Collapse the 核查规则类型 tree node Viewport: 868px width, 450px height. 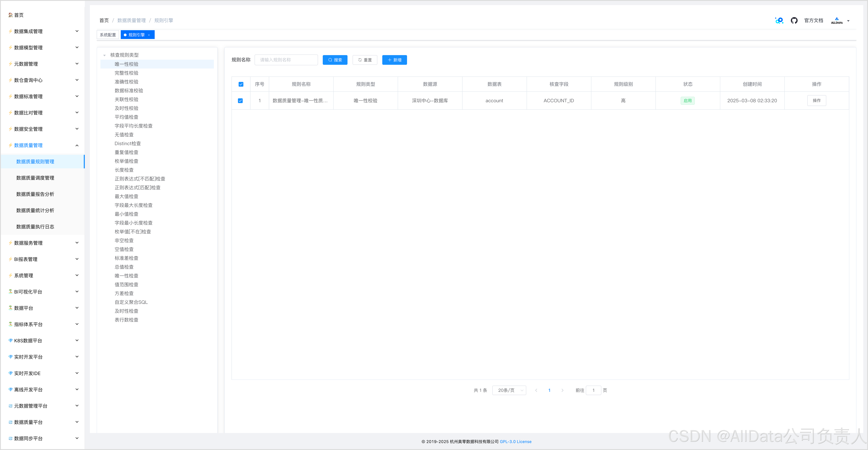pyautogui.click(x=104, y=55)
